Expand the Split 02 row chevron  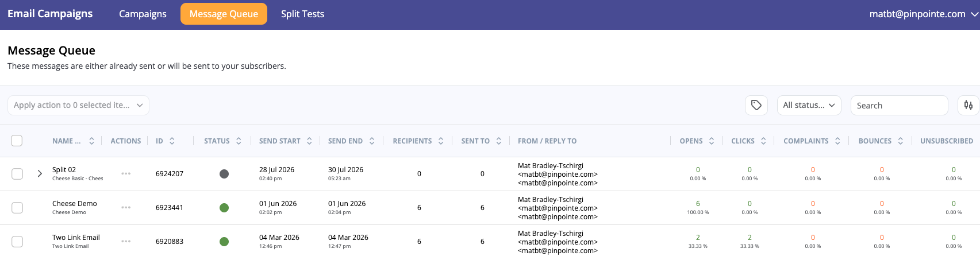pos(40,173)
